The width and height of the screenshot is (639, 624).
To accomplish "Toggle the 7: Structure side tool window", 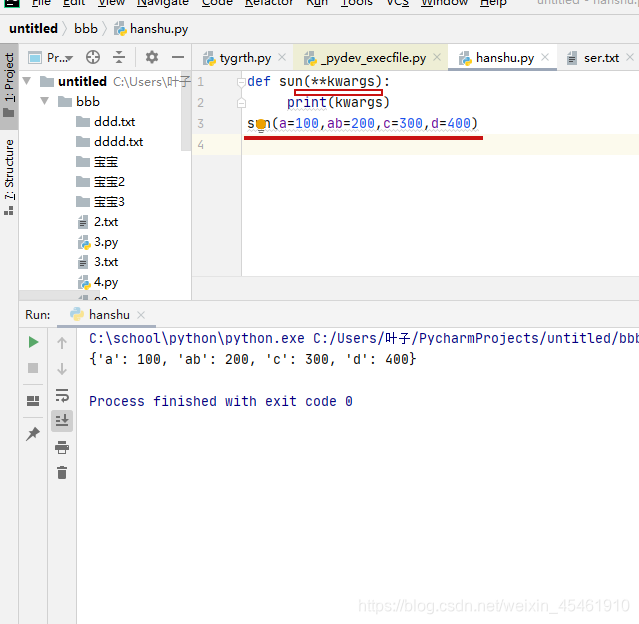I will [9, 177].
